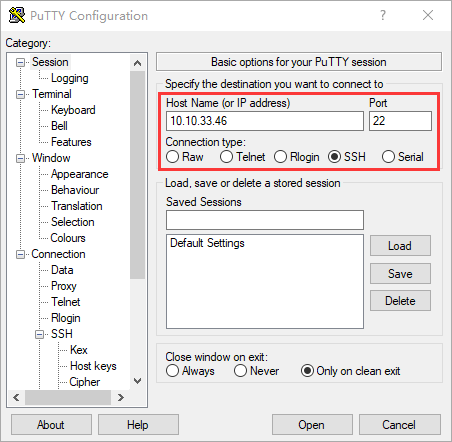Collapse the SSH tree node
The width and height of the screenshot is (452, 442).
pyautogui.click(x=39, y=334)
